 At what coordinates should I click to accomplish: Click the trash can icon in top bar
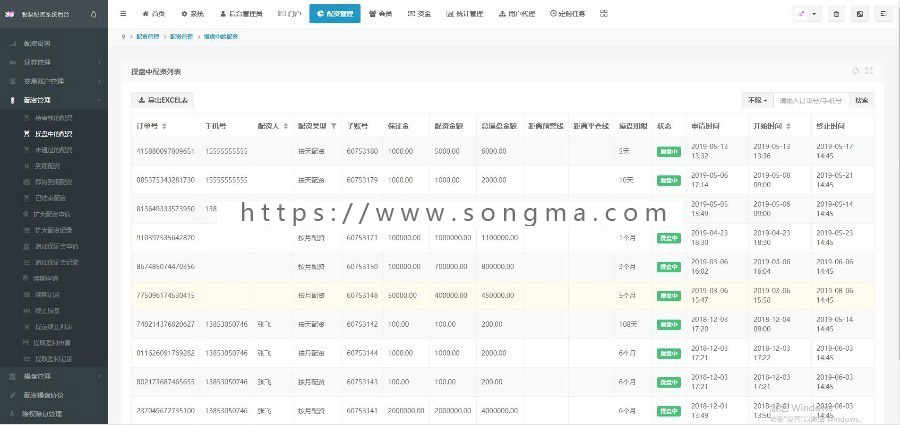[836, 14]
